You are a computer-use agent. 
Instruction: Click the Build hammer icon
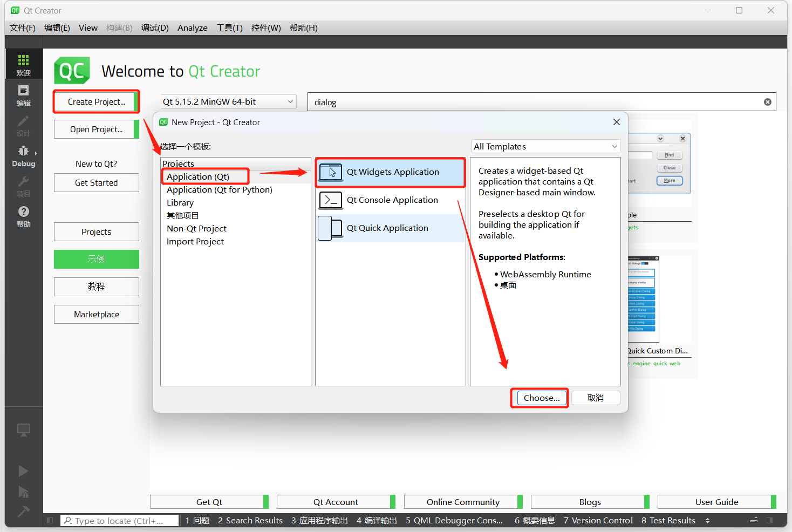(23, 511)
